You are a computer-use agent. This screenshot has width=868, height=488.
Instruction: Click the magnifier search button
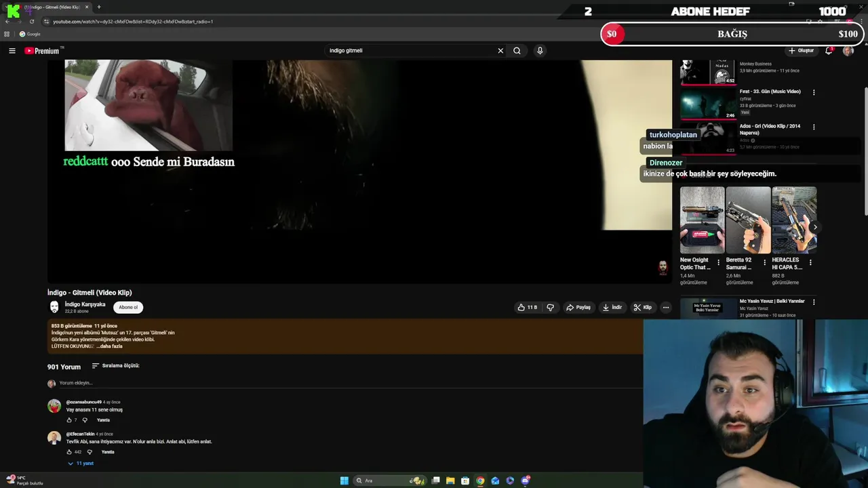click(x=517, y=51)
